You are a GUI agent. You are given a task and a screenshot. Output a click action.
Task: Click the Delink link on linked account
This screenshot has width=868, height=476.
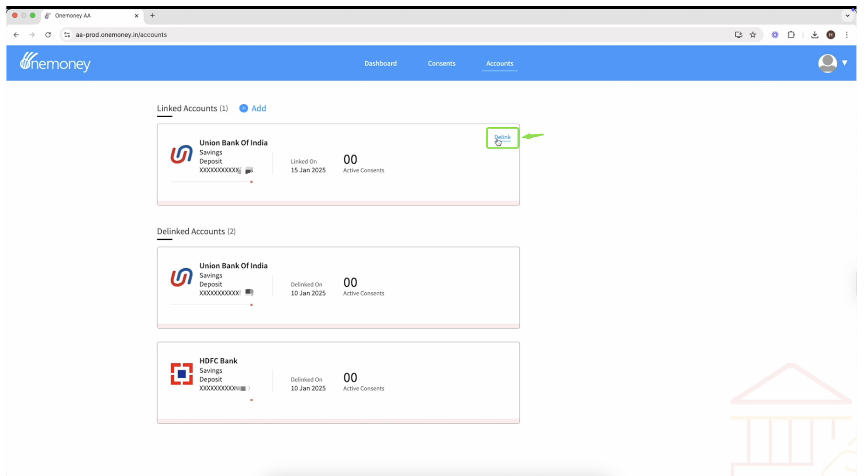pos(502,137)
